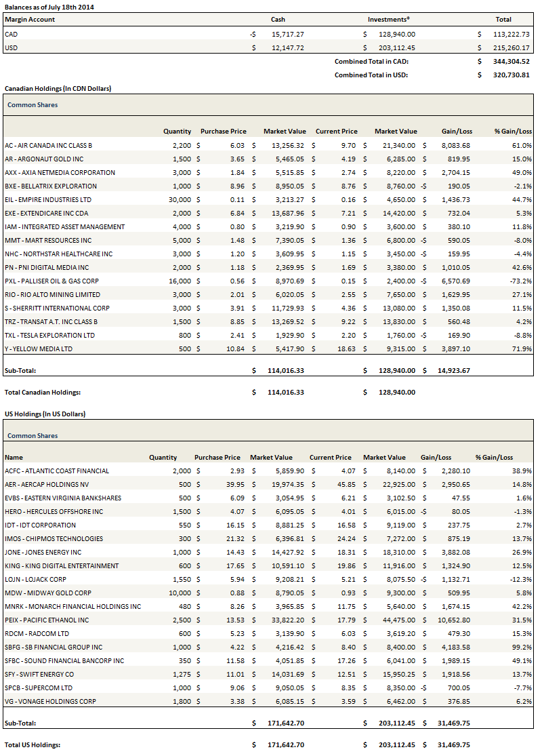Select the 'Margin Account' header cell
Image resolution: width=542 pixels, height=756 pixels.
click(x=30, y=20)
